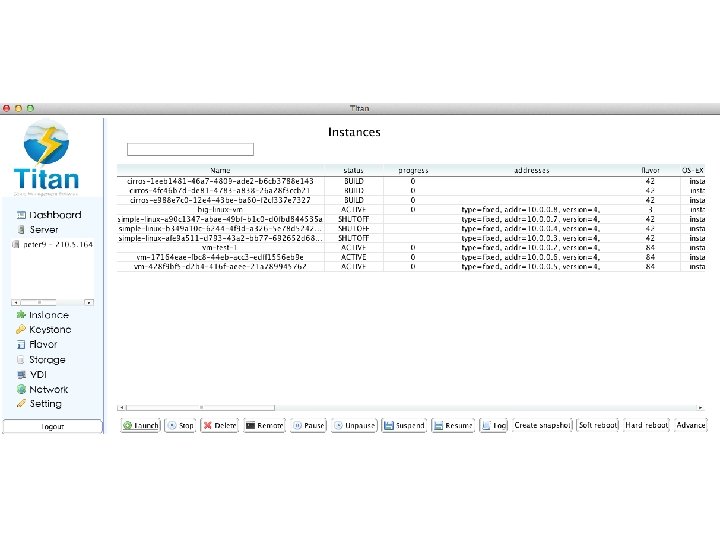Click table scrollbar left arrow

point(121,407)
